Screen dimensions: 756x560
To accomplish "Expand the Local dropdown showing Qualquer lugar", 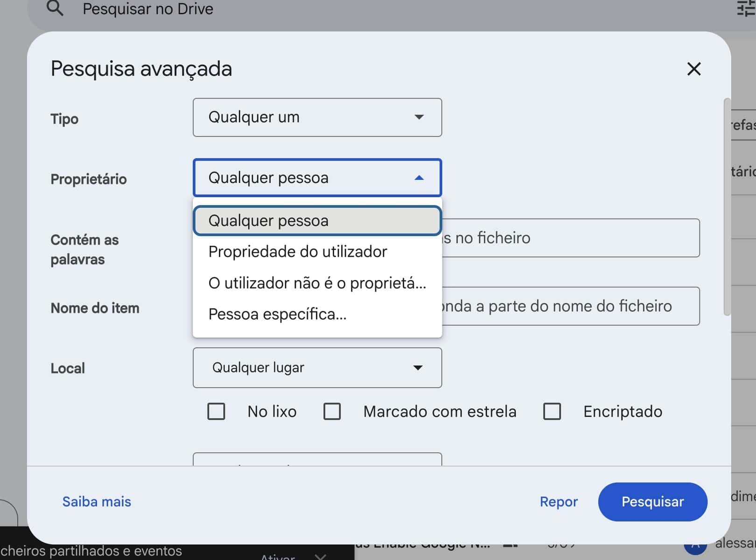I will click(x=317, y=368).
